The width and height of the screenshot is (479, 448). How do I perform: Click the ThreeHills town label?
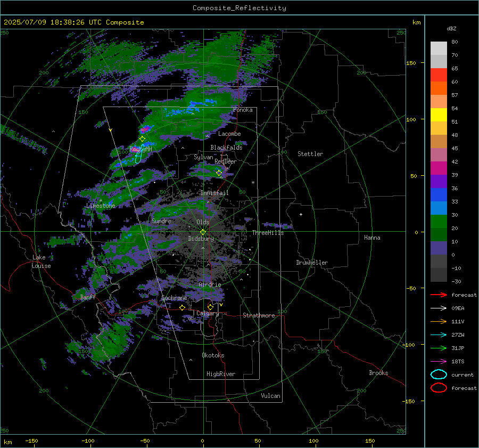coord(268,233)
